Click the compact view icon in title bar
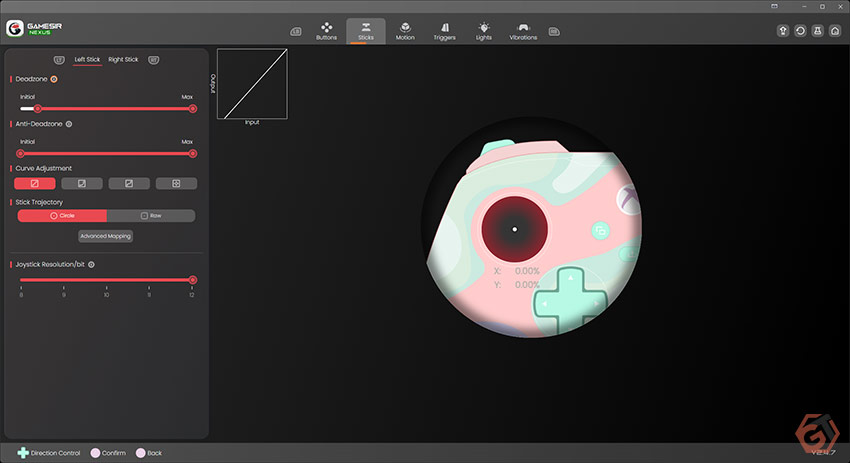This screenshot has width=850, height=463. pyautogui.click(x=775, y=6)
